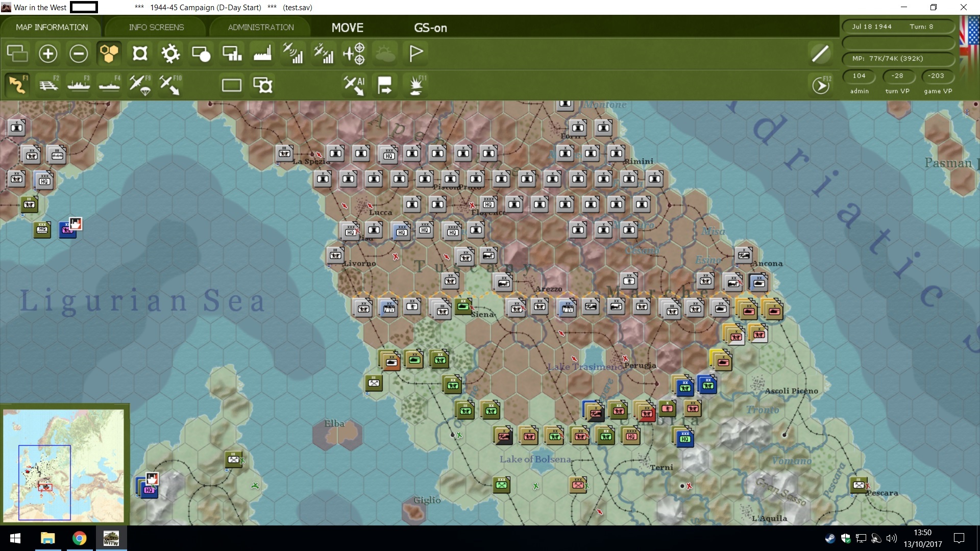Click the window with fort icon

tap(263, 85)
